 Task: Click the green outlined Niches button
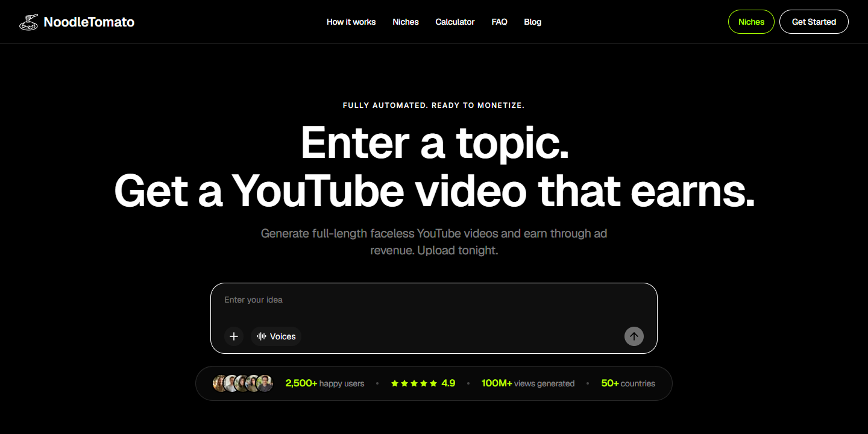click(x=751, y=22)
